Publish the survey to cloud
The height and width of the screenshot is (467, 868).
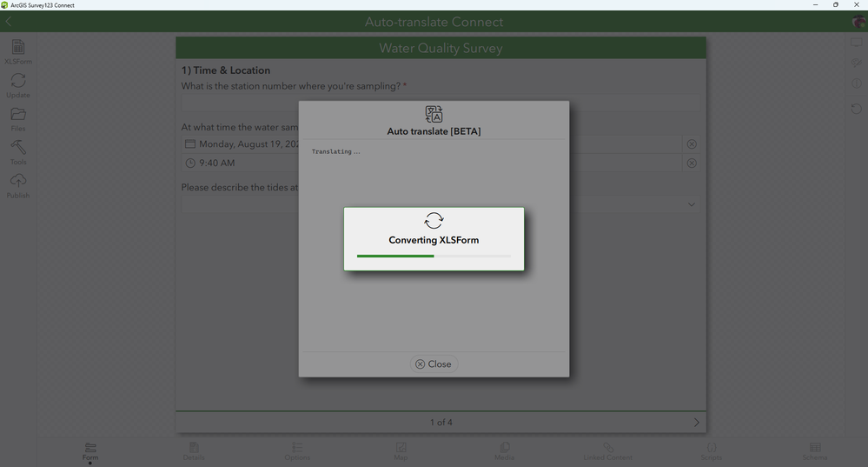click(x=17, y=186)
